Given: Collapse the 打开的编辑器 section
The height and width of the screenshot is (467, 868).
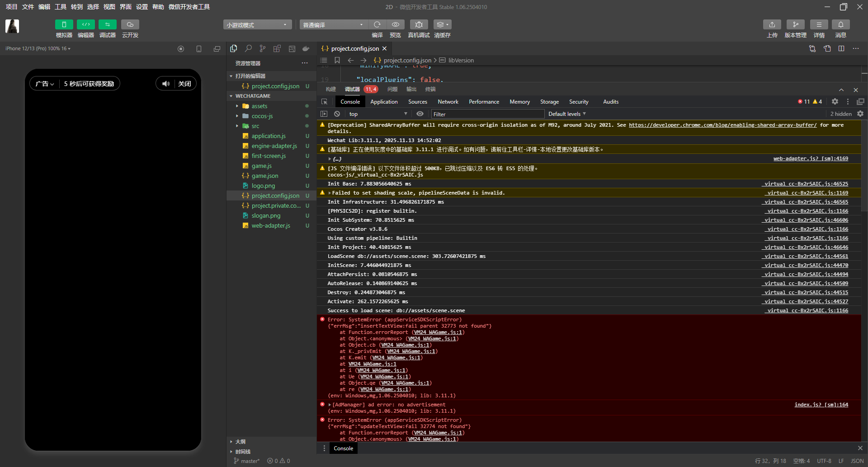Looking at the screenshot, I should coord(231,76).
